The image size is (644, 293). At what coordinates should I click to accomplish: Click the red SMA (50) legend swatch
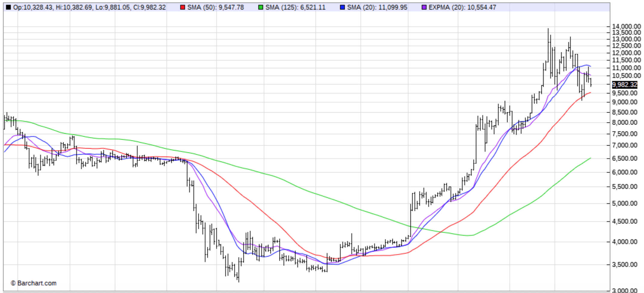pos(183,7)
